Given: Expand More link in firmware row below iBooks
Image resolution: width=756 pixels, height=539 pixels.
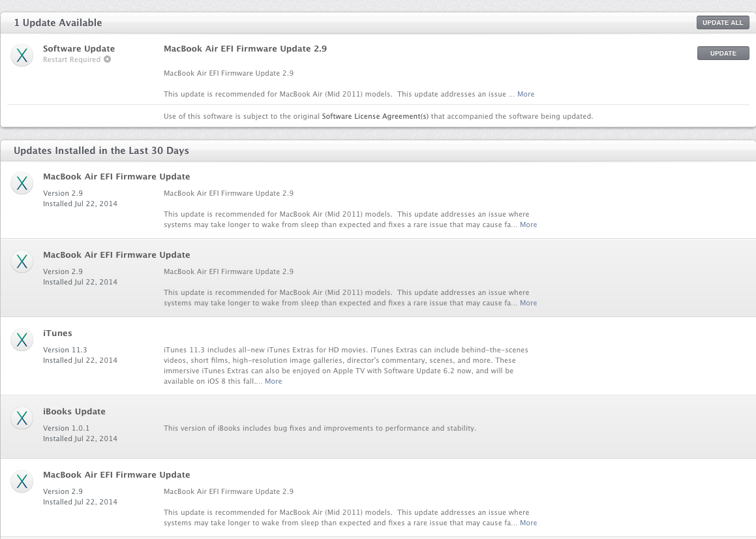Looking at the screenshot, I should click(x=528, y=523).
